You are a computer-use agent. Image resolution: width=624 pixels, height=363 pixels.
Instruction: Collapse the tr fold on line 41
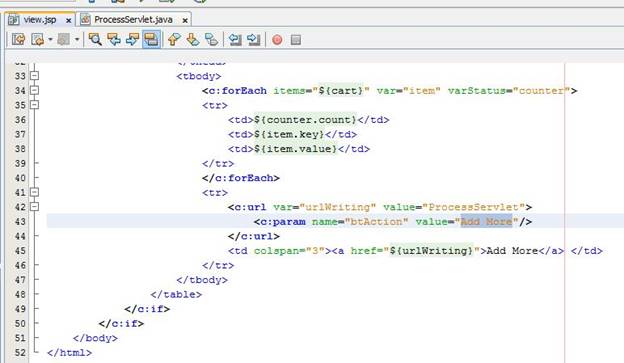click(x=35, y=192)
